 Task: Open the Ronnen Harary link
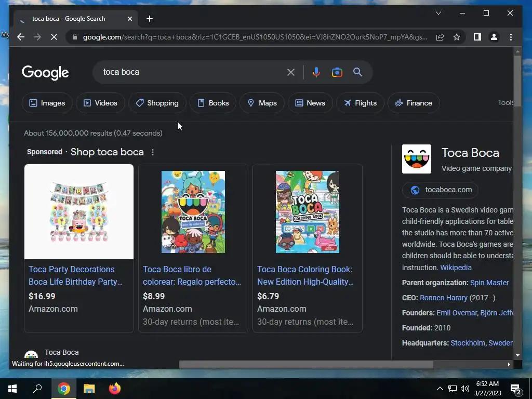[x=444, y=298]
